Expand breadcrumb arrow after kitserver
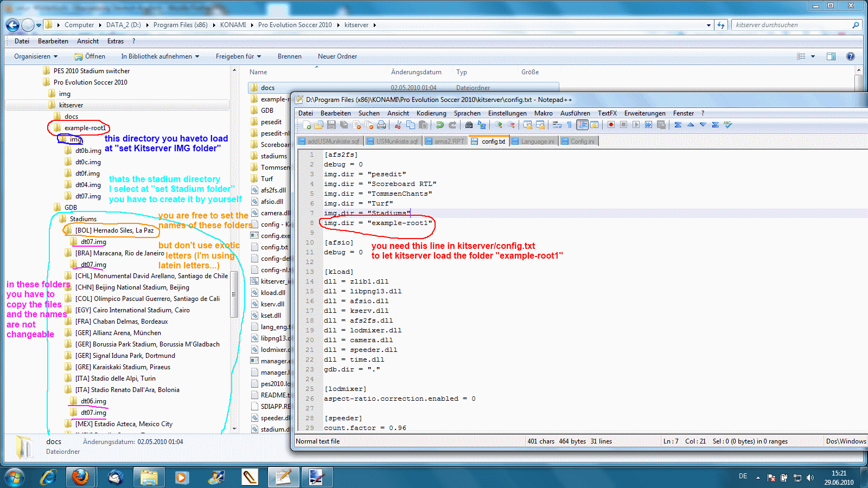The height and width of the screenshot is (488, 868). [x=374, y=25]
